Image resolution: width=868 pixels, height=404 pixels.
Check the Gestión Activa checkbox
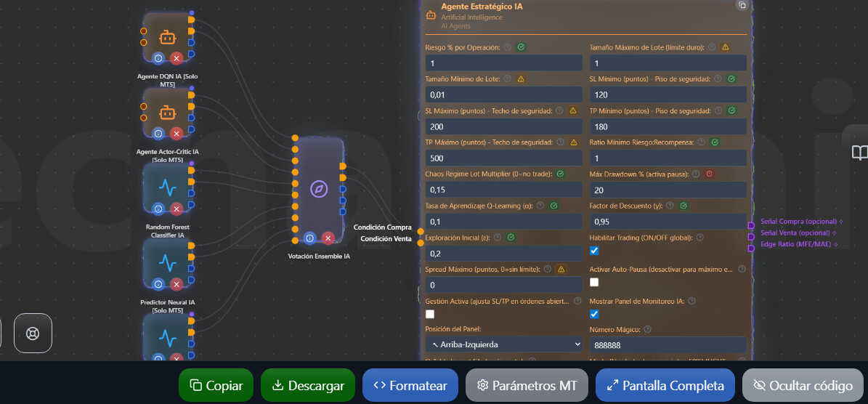pos(430,314)
